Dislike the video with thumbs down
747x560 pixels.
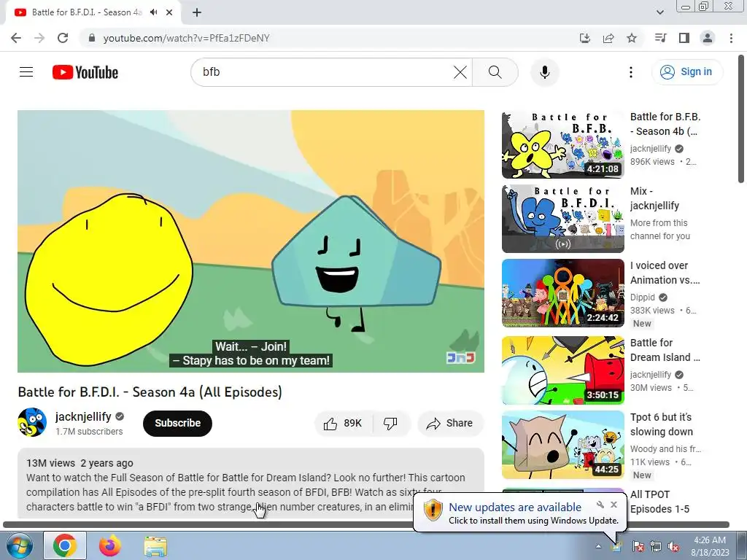pos(391,424)
